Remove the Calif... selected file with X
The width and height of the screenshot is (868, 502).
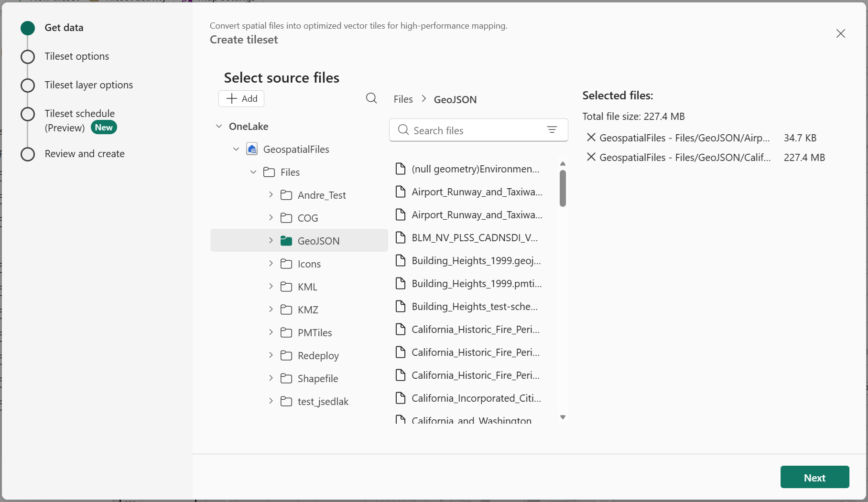pyautogui.click(x=591, y=157)
